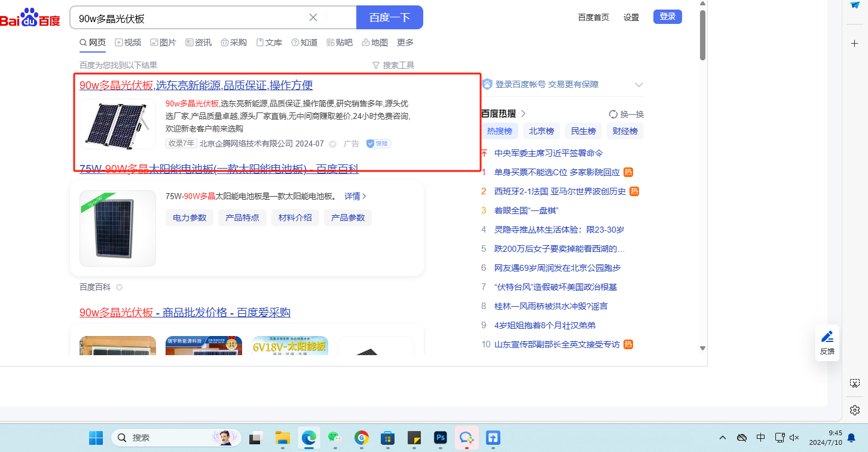Expand the 登录百度帐号 panel chevron

point(638,85)
